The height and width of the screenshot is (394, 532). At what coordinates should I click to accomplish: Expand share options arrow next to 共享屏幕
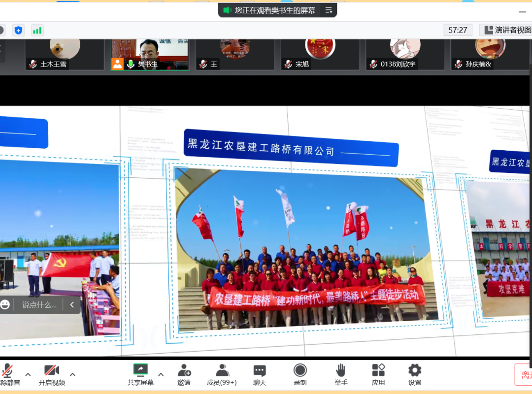161,375
